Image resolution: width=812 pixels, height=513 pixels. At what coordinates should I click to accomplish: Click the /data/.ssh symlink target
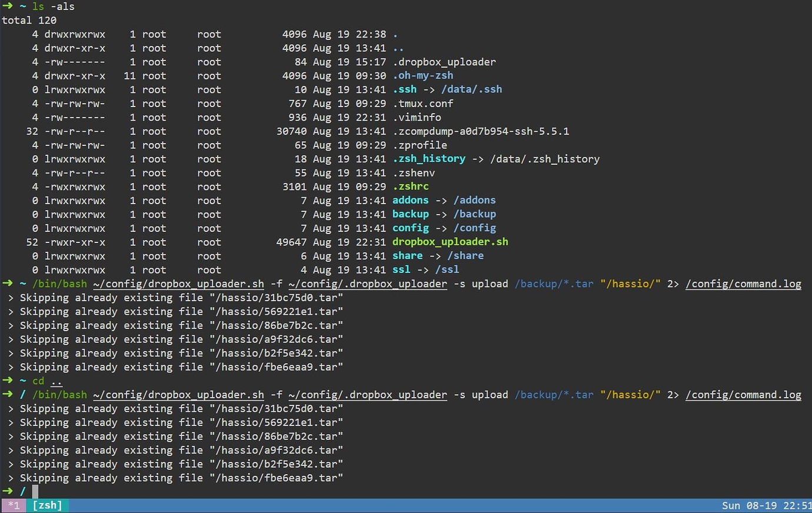471,89
